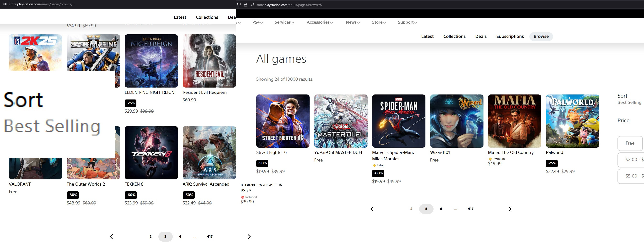Viewport: 644px width, 245px height.
Task: Click the VALORANT title link
Action: (20, 184)
